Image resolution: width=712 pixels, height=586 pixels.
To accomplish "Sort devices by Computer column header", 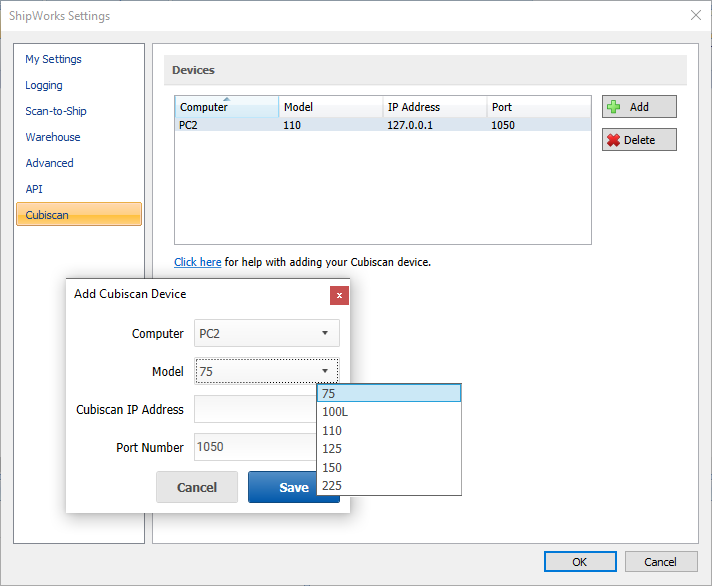I will (x=227, y=107).
